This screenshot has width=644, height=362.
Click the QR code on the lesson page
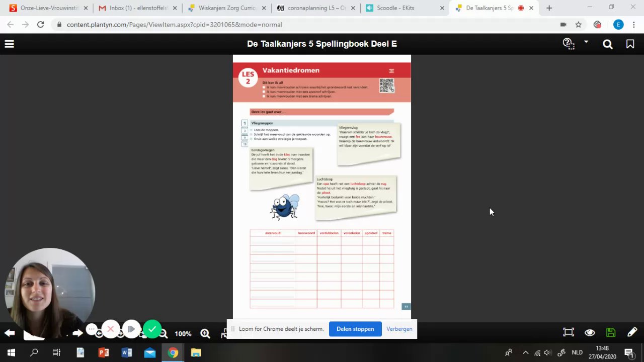click(386, 85)
